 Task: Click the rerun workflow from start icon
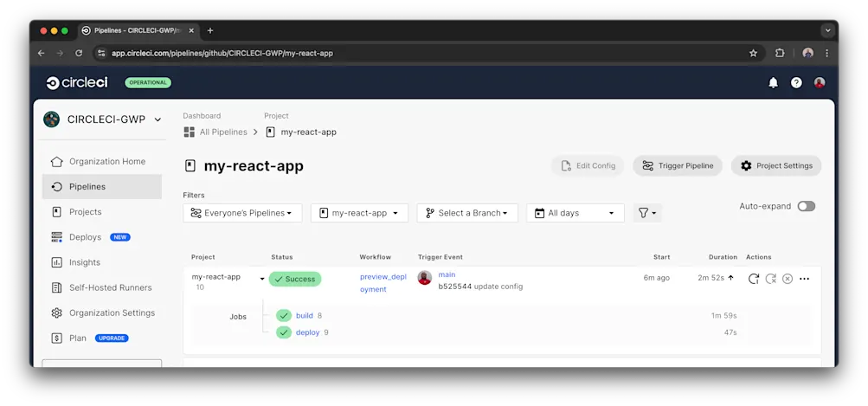coord(754,279)
